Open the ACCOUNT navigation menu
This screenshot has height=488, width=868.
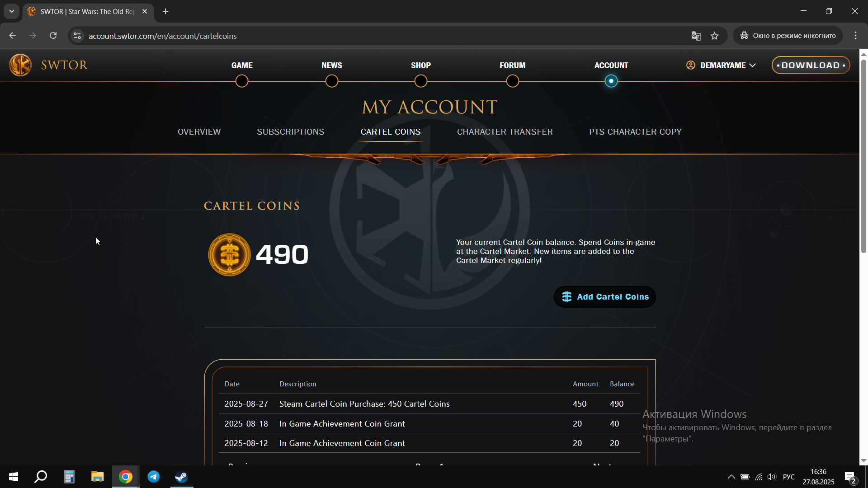coord(611,66)
